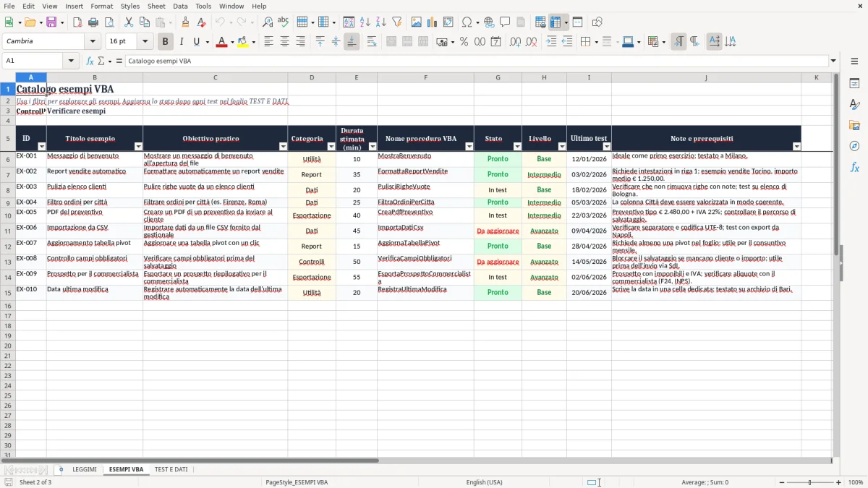This screenshot has height=488, width=868.
Task: Open the sidebar Navigator compass icon
Action: [x=854, y=146]
